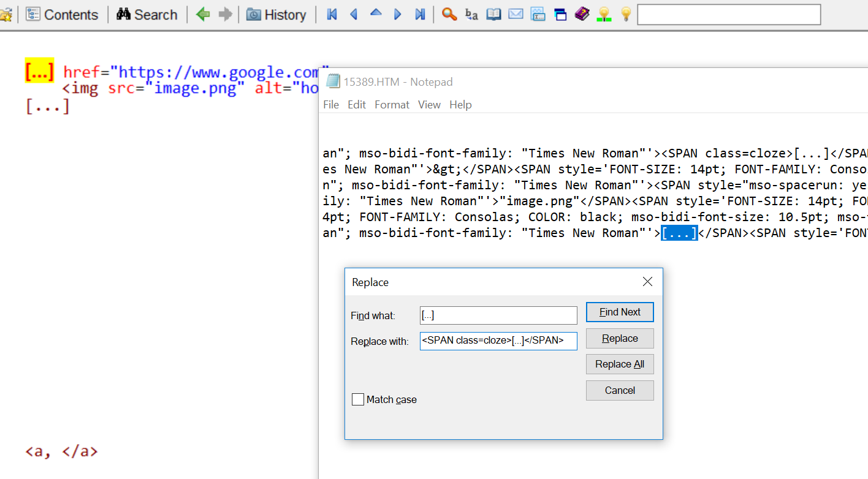Viewport: 868px width, 479px height.
Task: Click 'image.png' in the img src line
Action: (x=195, y=88)
